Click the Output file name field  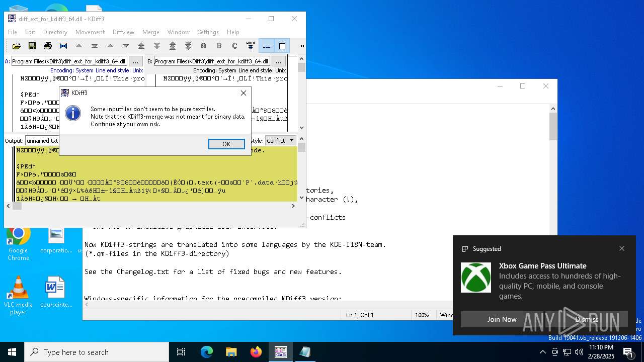point(42,141)
